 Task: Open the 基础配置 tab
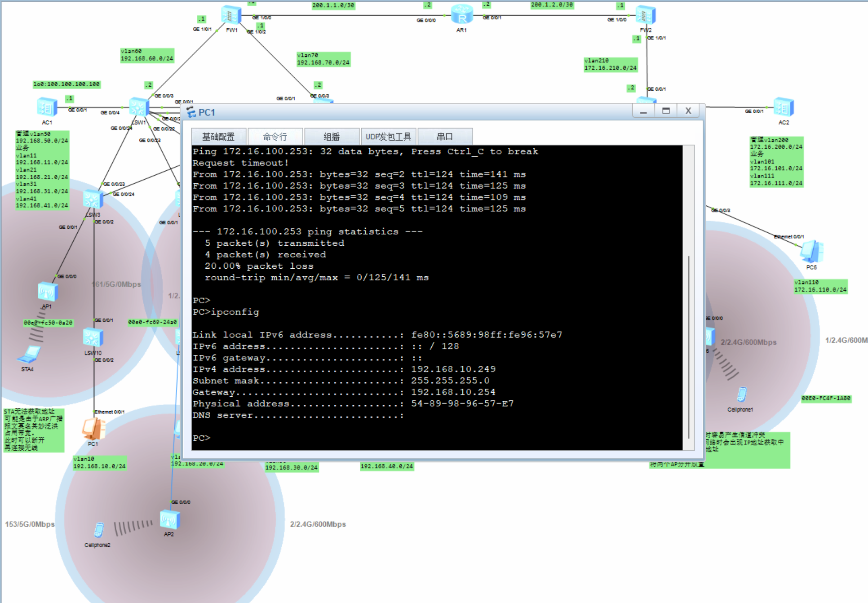(x=218, y=137)
